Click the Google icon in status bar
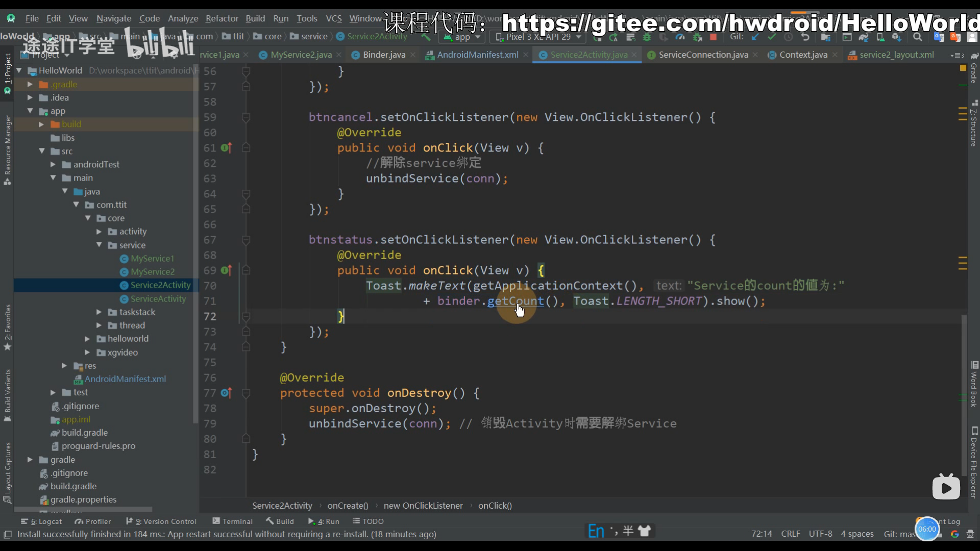The width and height of the screenshot is (980, 551). click(x=954, y=534)
